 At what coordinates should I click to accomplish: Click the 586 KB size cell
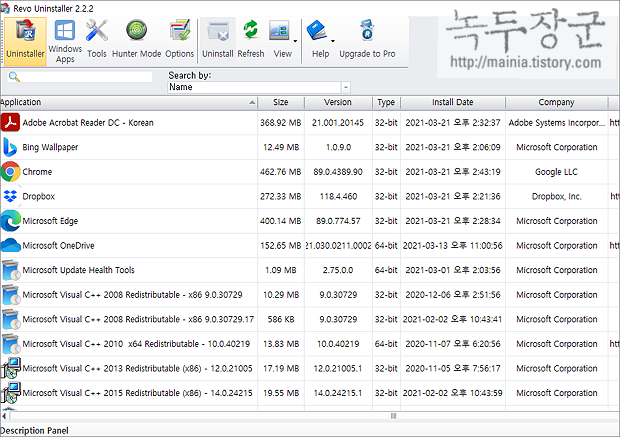(x=281, y=319)
